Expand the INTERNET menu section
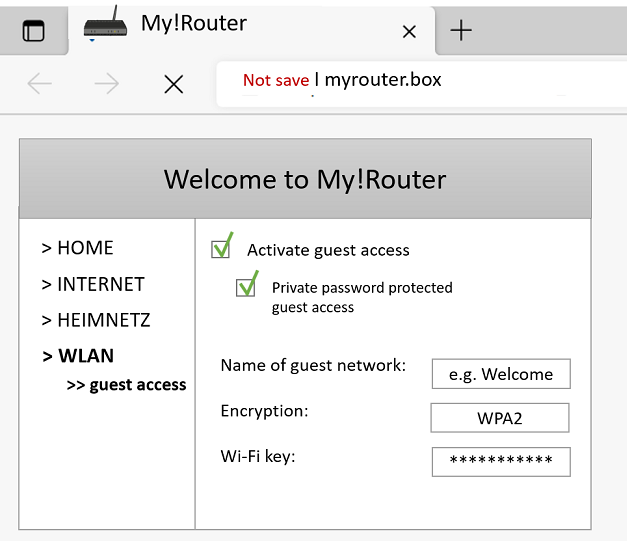The width and height of the screenshot is (627, 541). (93, 284)
